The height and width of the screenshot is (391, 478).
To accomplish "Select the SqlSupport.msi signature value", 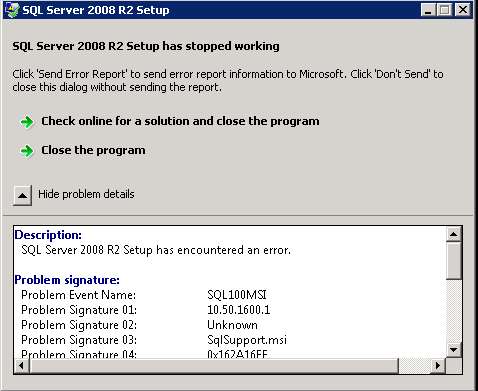I will coord(247,340).
